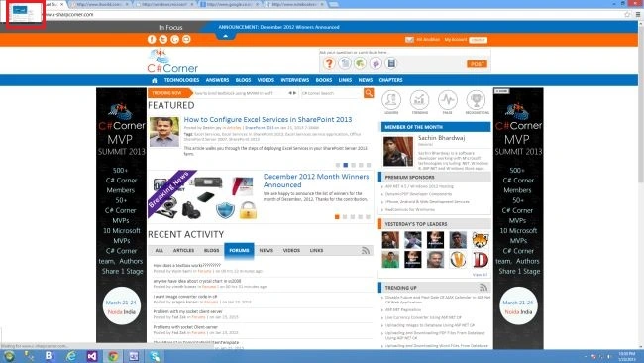Open the Chapters menu item
The image size is (644, 363).
[390, 80]
